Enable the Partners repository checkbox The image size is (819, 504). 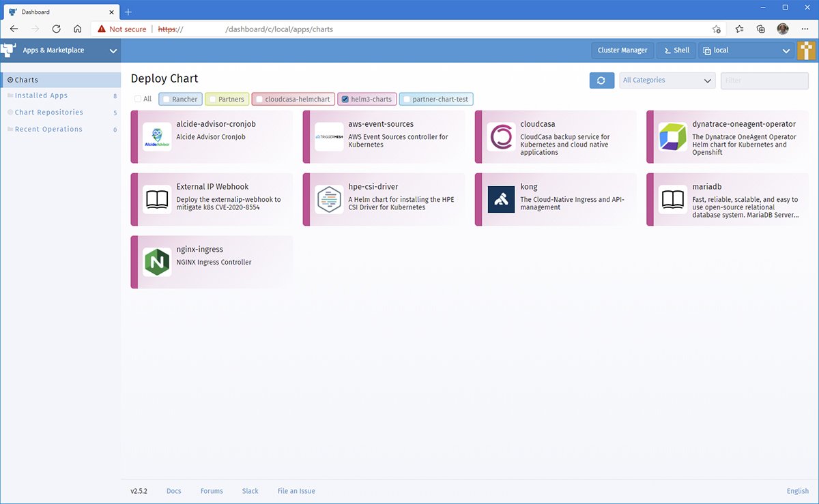coord(212,100)
